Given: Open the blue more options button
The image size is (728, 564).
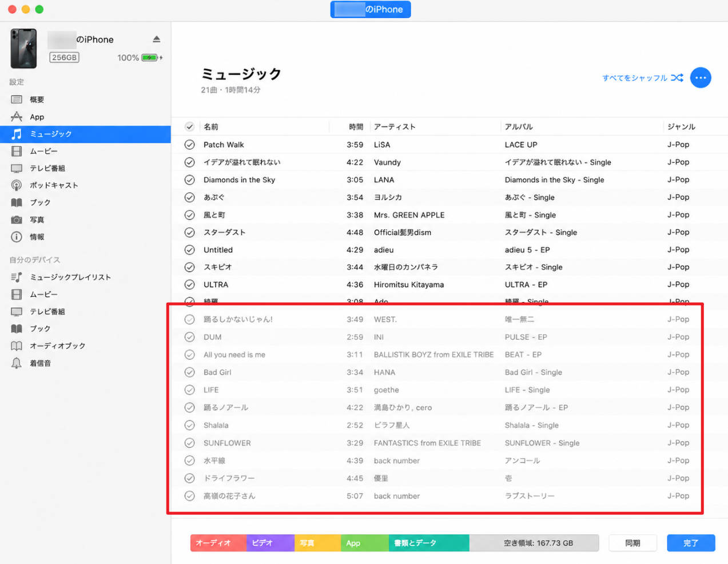Looking at the screenshot, I should (701, 78).
